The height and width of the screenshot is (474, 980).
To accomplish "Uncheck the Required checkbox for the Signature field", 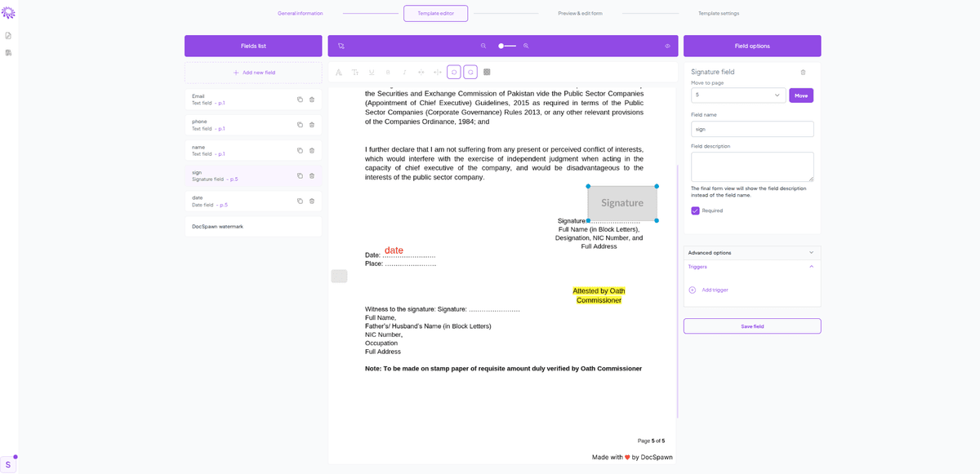I will coord(695,210).
